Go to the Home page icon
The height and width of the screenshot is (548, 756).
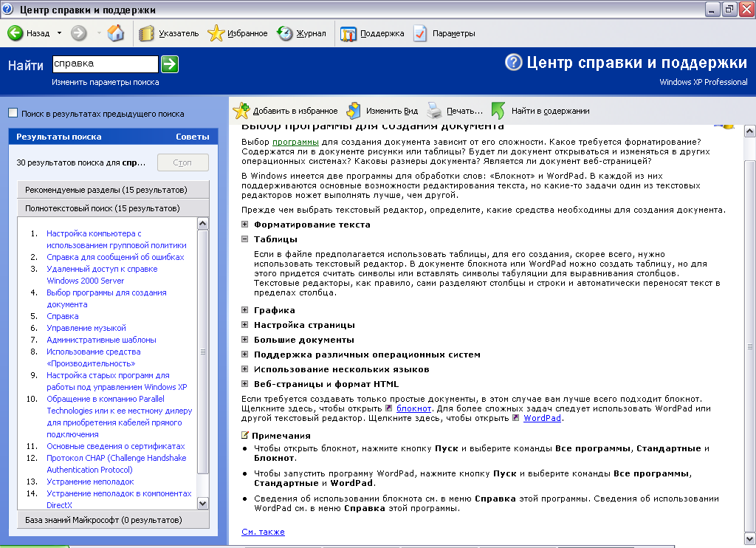coord(115,33)
